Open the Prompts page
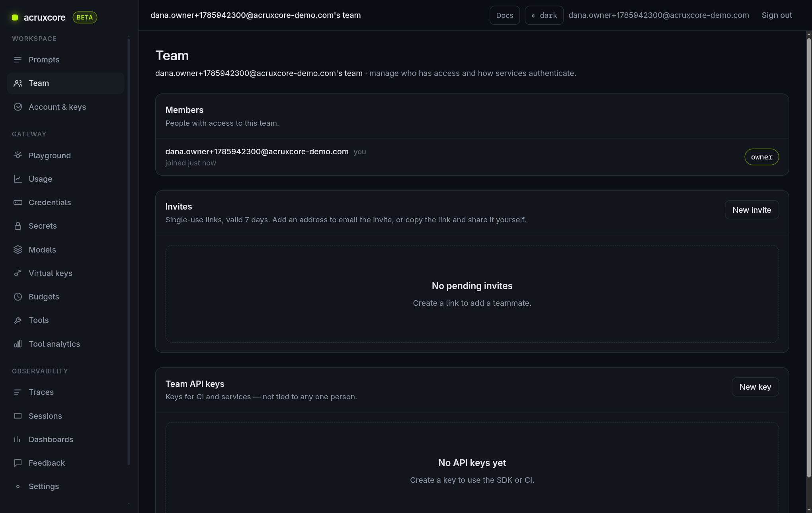812x513 pixels. [66, 60]
